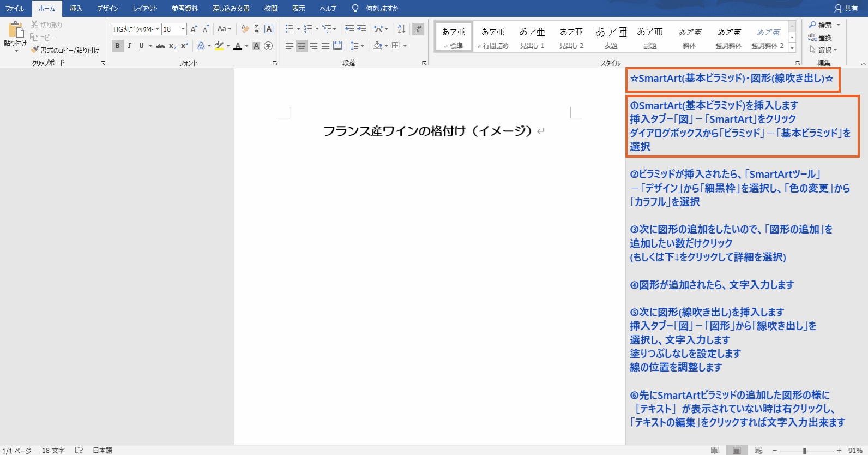868x455 pixels.
Task: Click the 置換 replace button
Action: pos(821,38)
